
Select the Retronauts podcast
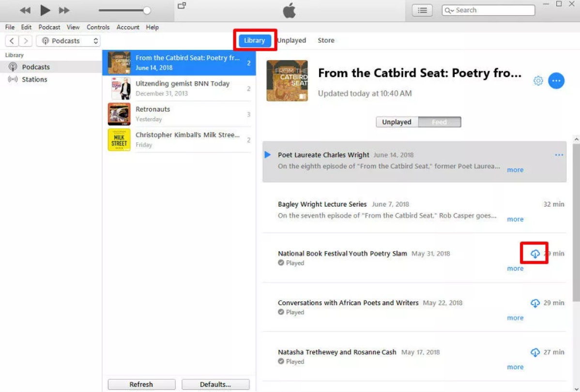point(179,114)
